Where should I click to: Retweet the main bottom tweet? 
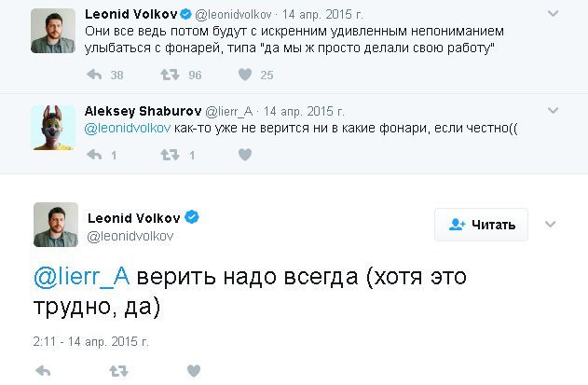click(x=118, y=371)
